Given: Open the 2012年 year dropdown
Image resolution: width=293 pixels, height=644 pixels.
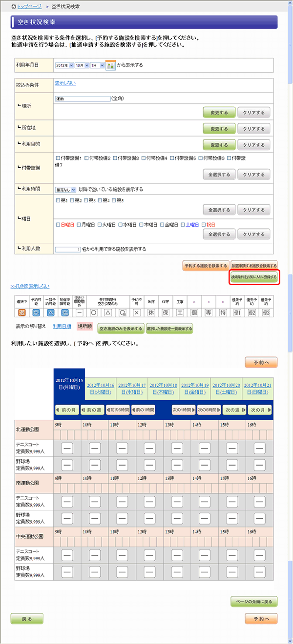Looking at the screenshot, I should [x=64, y=65].
